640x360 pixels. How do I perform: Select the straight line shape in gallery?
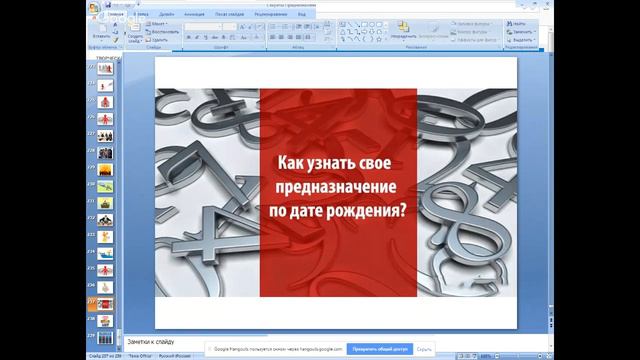350,25
